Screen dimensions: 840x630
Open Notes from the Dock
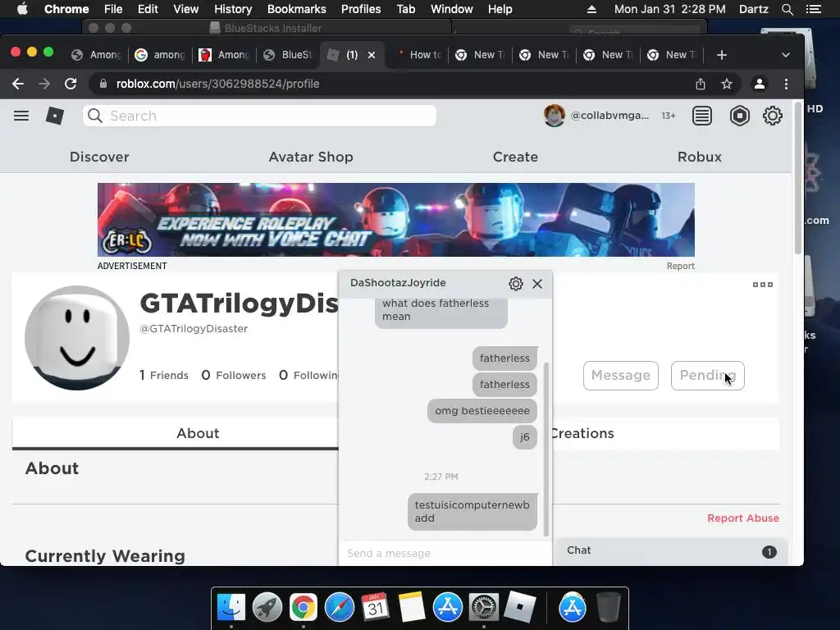411,606
